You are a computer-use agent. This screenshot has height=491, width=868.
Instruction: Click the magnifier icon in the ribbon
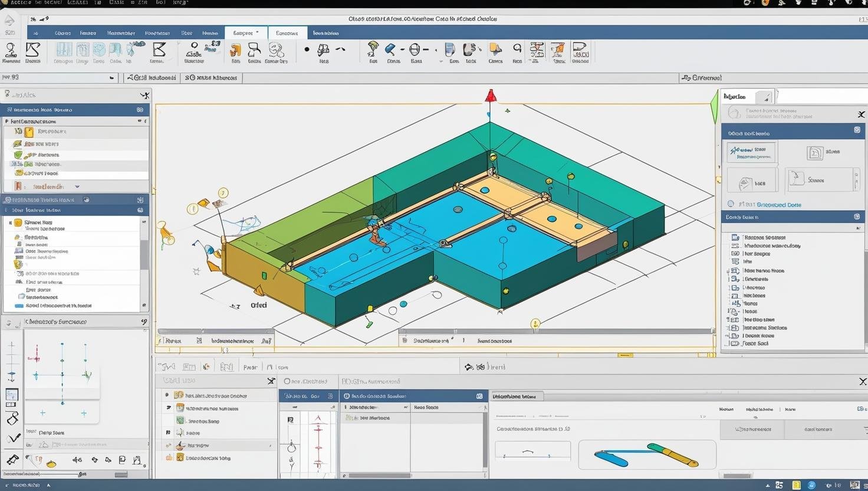click(517, 48)
